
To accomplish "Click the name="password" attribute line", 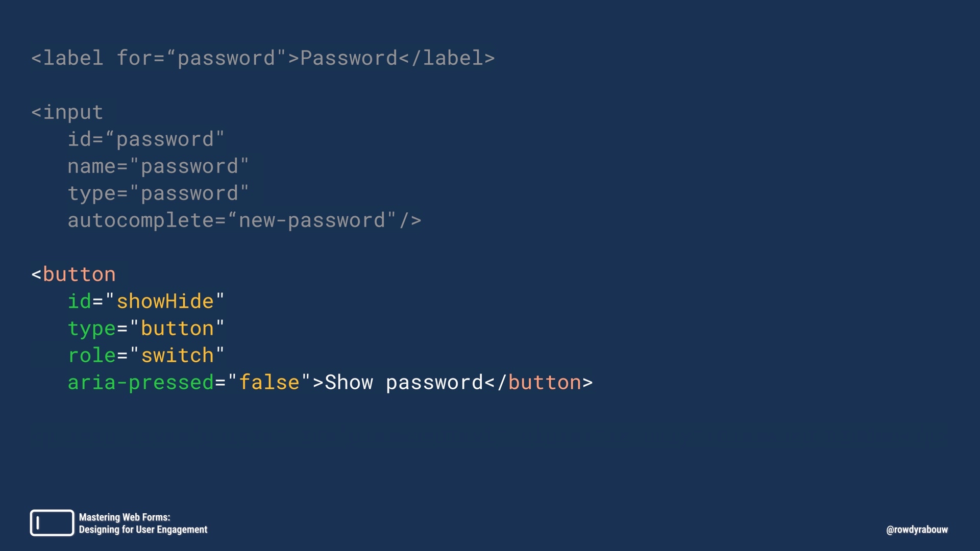I will (x=158, y=166).
